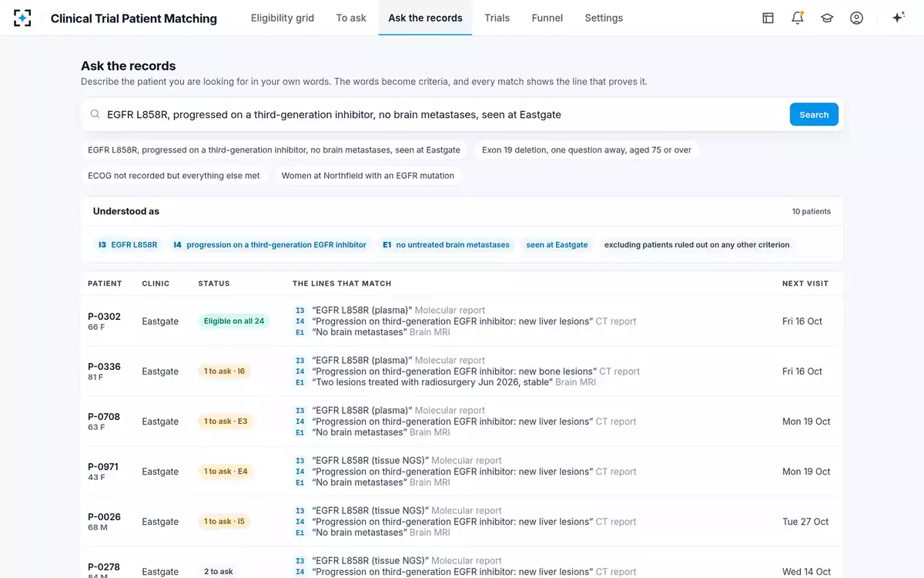The image size is (924, 578).
Task: Click the 'STATUS' column header
Action: click(x=214, y=284)
